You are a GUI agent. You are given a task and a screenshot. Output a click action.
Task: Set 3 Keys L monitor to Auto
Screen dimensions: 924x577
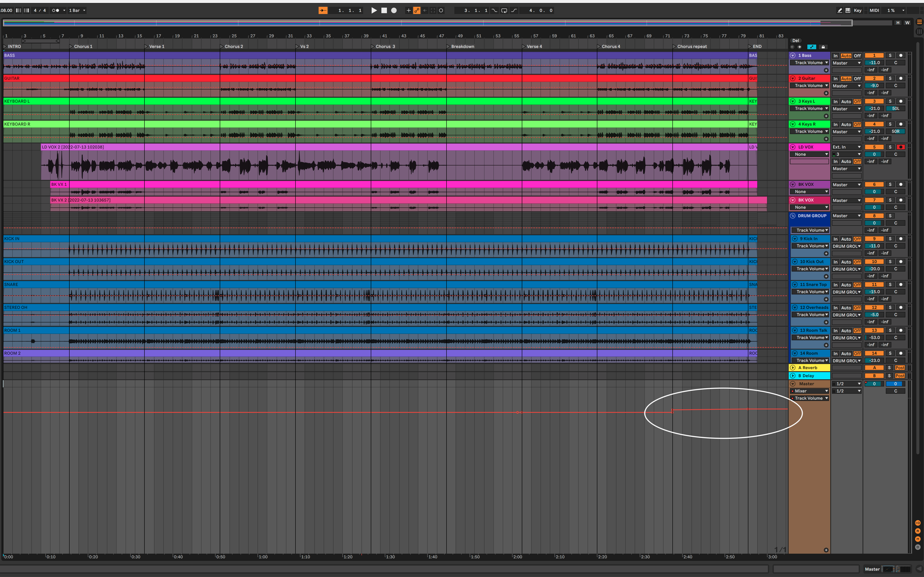tap(846, 102)
